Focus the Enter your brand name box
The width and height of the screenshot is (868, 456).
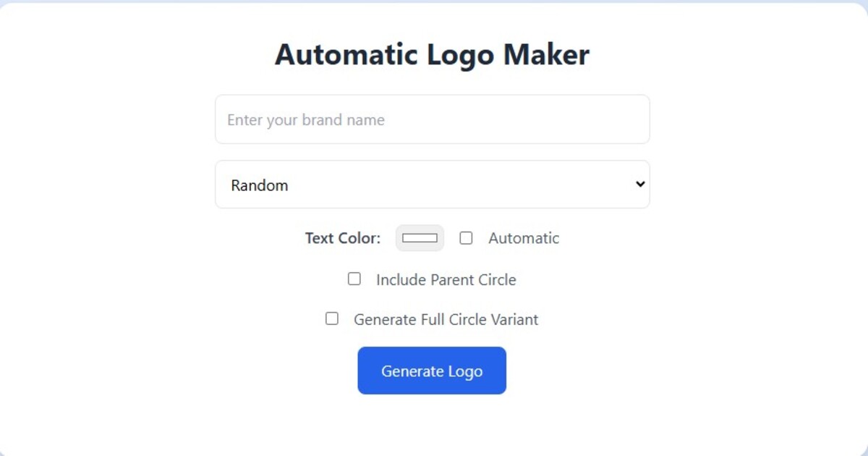[432, 119]
